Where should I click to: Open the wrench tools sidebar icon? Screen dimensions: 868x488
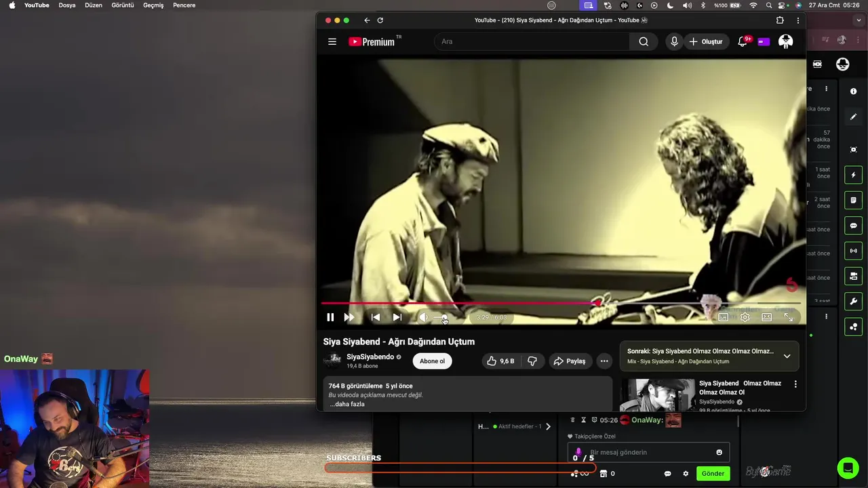(x=854, y=302)
